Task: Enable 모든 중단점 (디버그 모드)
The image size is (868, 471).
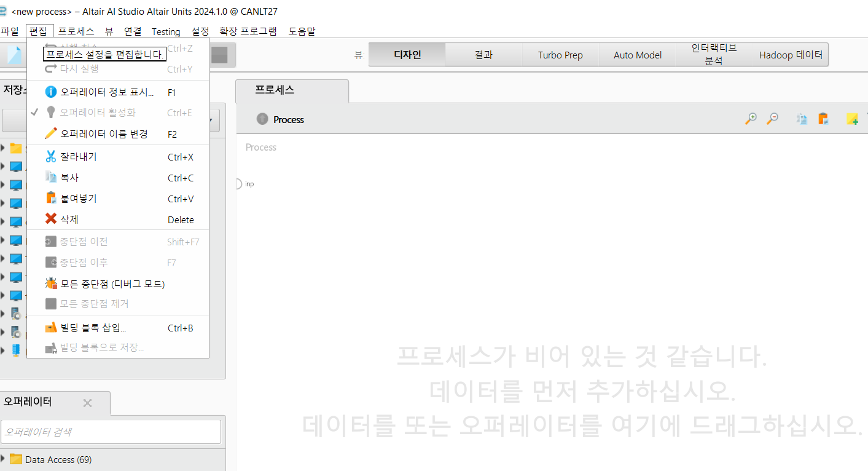Action: (112, 283)
